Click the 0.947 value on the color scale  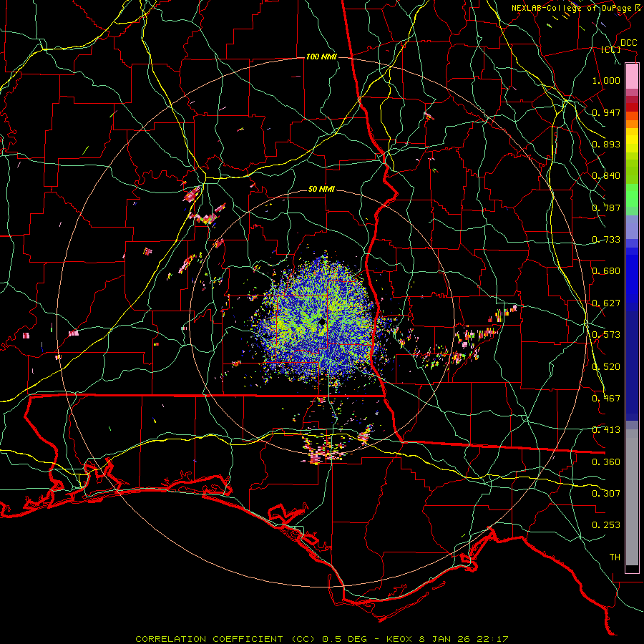pyautogui.click(x=606, y=112)
